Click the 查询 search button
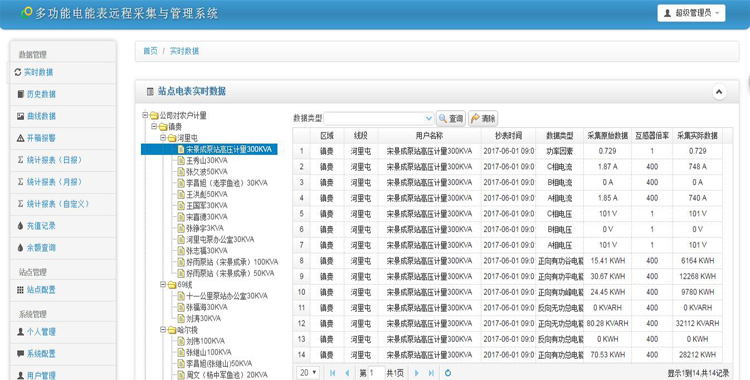This screenshot has width=750, height=380. pos(451,118)
